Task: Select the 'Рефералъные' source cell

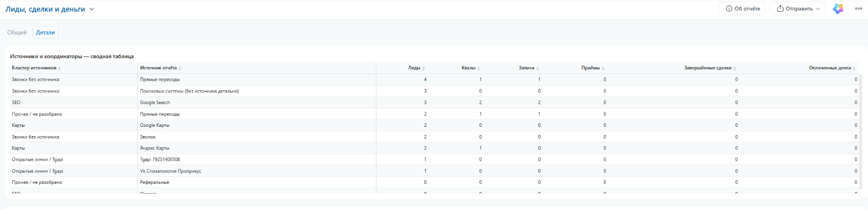Action: pos(155,182)
